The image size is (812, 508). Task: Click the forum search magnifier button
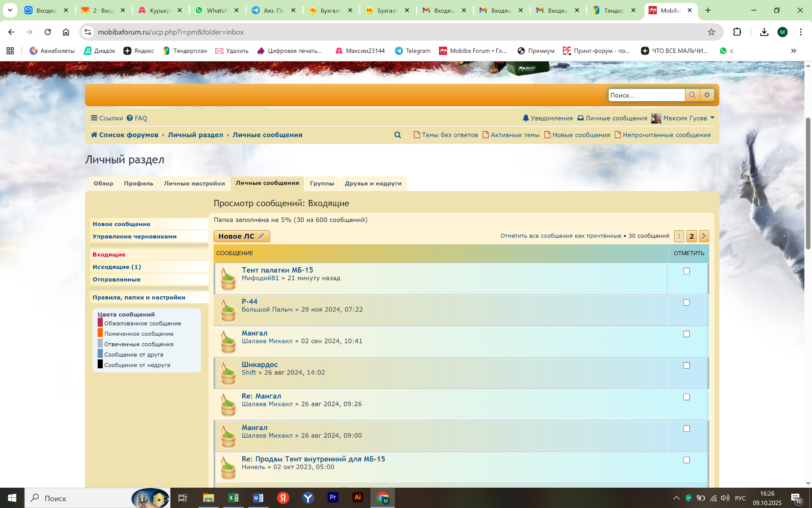[692, 95]
